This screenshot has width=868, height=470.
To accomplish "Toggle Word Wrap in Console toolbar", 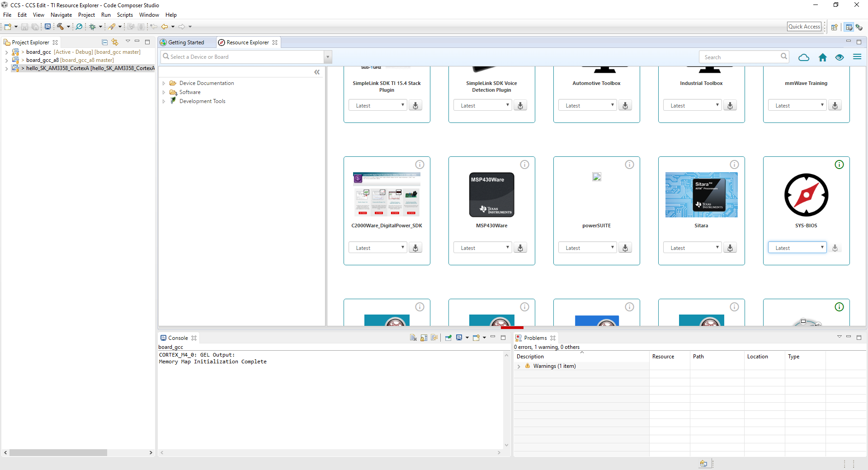I will 434,338.
